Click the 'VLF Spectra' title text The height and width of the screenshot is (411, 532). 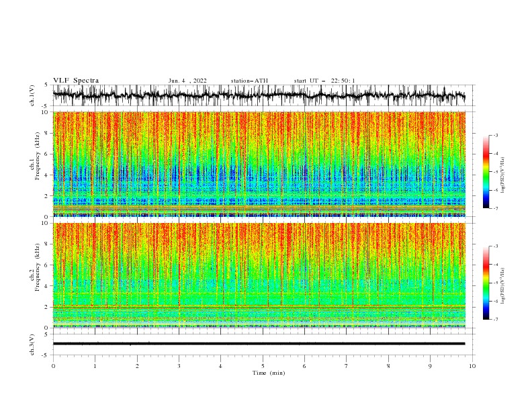(76, 81)
